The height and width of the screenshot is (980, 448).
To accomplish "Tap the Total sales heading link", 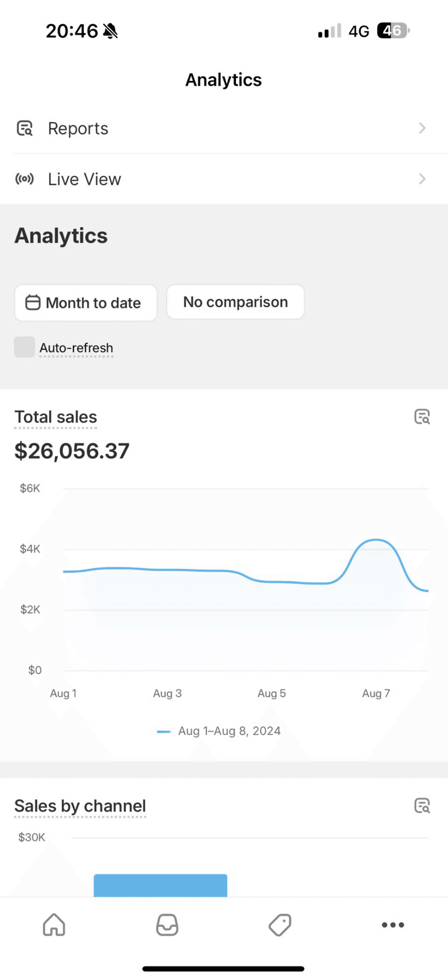I will click(56, 417).
